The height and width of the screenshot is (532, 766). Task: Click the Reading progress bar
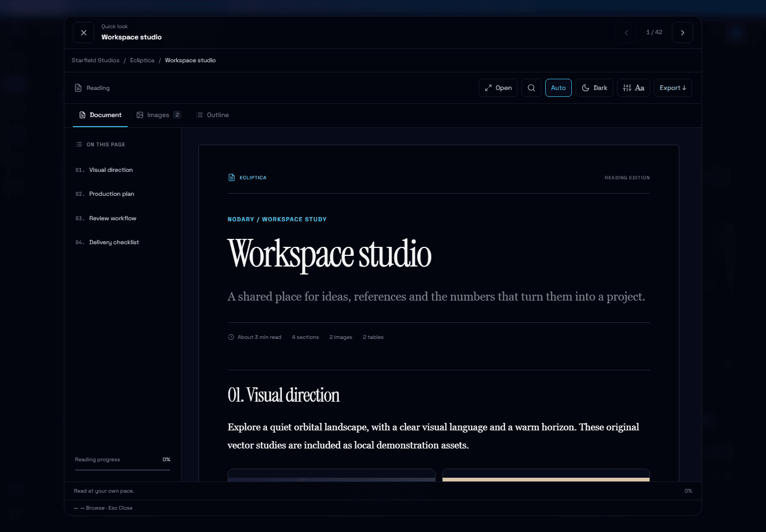(x=122, y=470)
